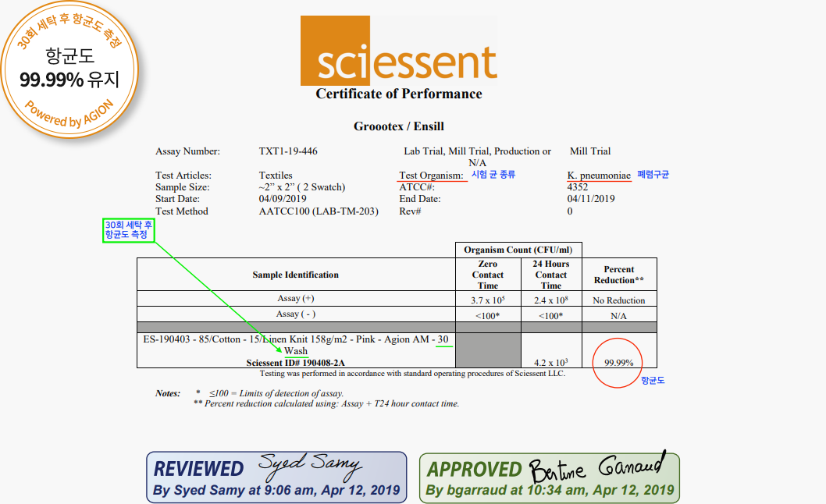The height and width of the screenshot is (504, 826).
Task: Click the end date "04/11/2019"
Action: tap(591, 199)
